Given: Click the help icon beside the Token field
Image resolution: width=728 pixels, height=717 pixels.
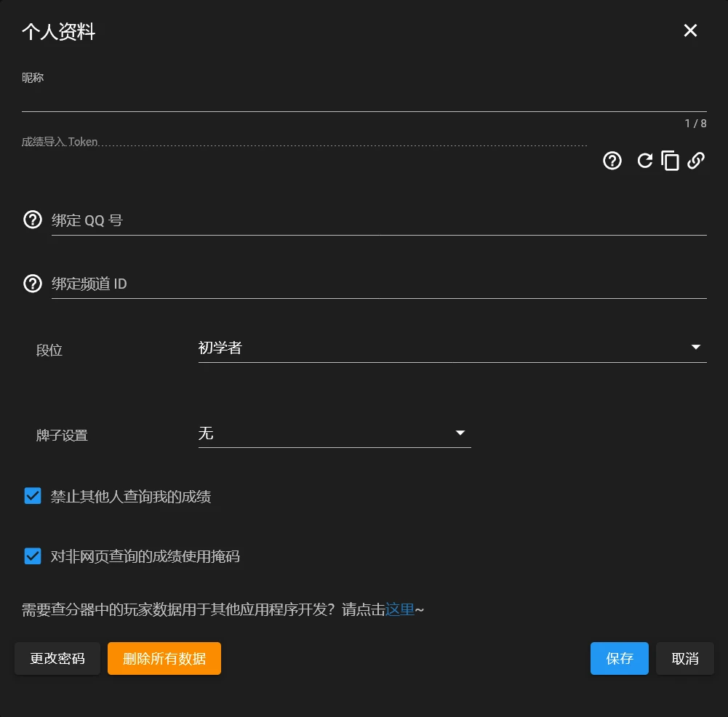Looking at the screenshot, I should pos(612,161).
